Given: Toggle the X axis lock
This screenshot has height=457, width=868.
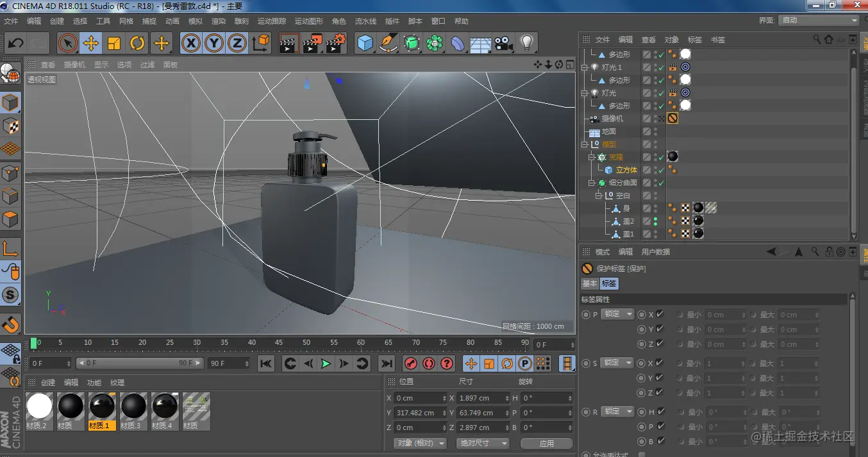Looking at the screenshot, I should pos(190,44).
